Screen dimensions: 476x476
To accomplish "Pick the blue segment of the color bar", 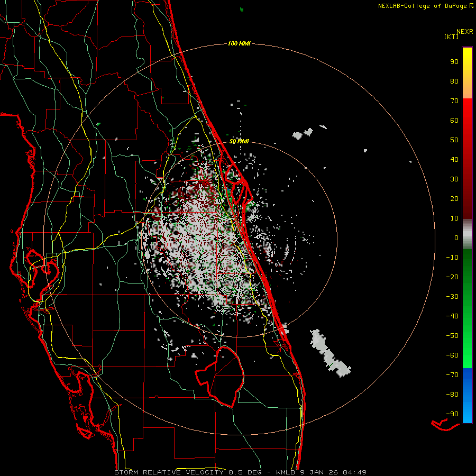I will pos(467,396).
